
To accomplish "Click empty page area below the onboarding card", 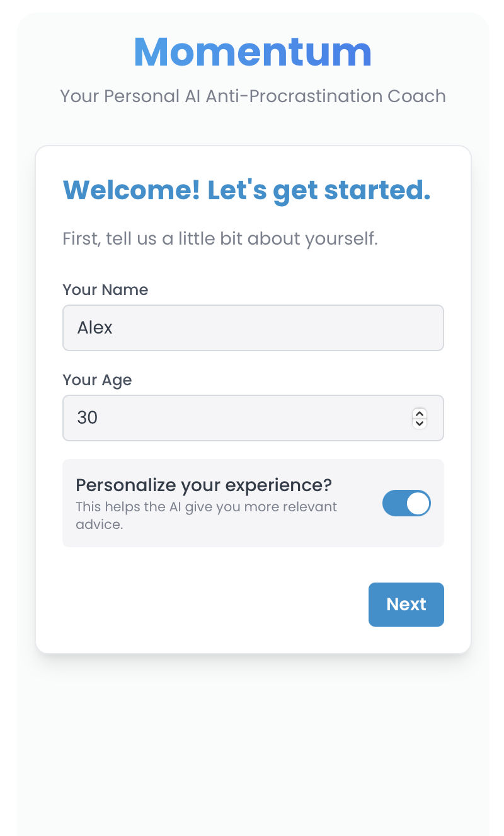I will (x=253, y=744).
